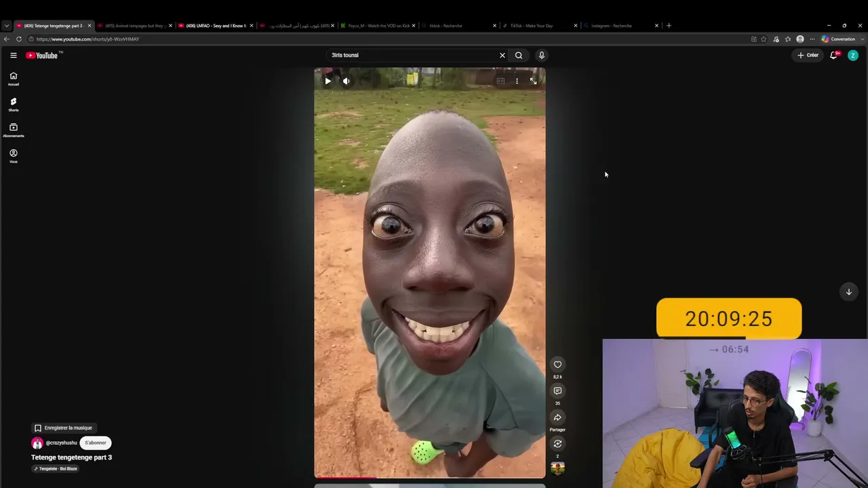This screenshot has width=868, height=488.
Task: Switch to the 'LMFAO - Sexy and I Know It' tab
Action: click(x=215, y=26)
